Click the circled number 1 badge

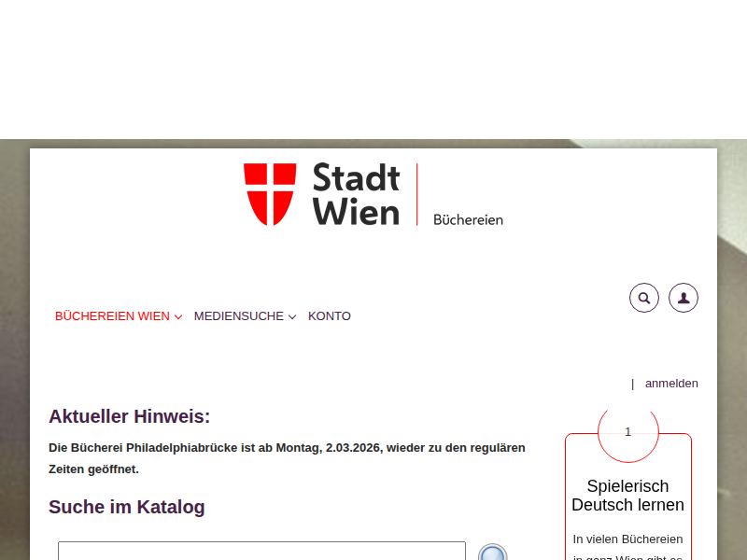[x=627, y=432]
